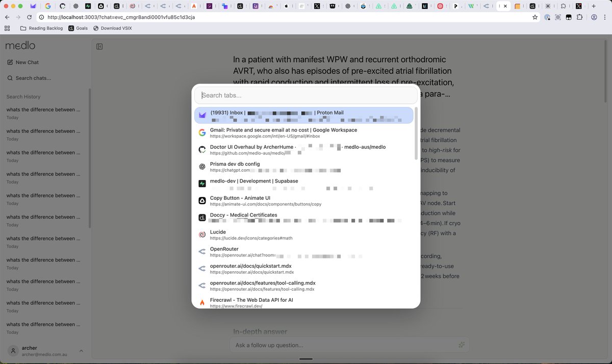The width and height of the screenshot is (612, 364).
Task: Select medlo-dev Supabase entry
Action: click(x=304, y=184)
